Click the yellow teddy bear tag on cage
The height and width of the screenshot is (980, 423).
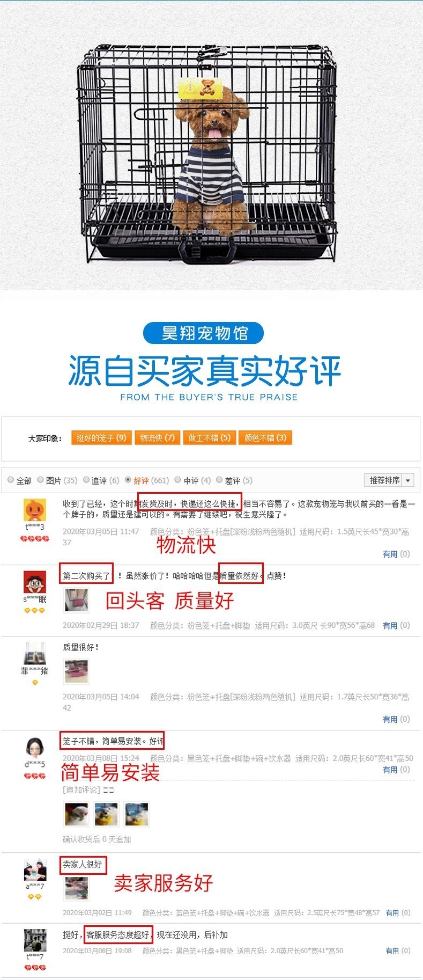point(200,88)
